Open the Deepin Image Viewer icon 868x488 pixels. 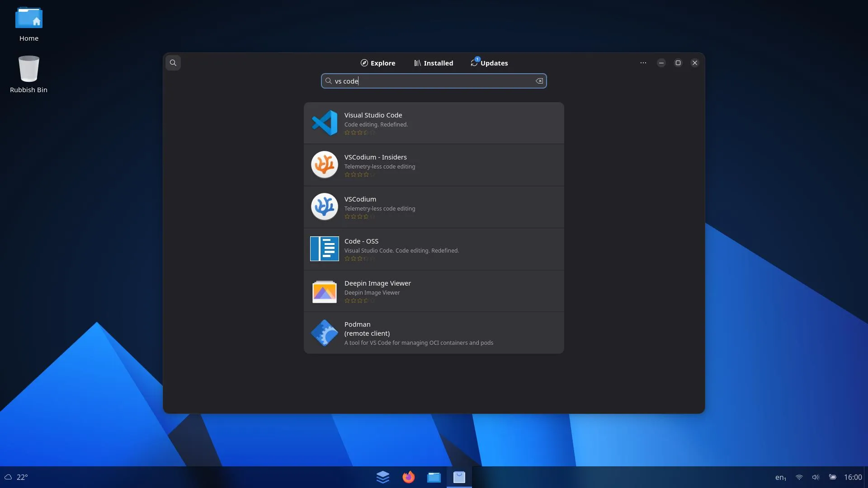point(325,291)
